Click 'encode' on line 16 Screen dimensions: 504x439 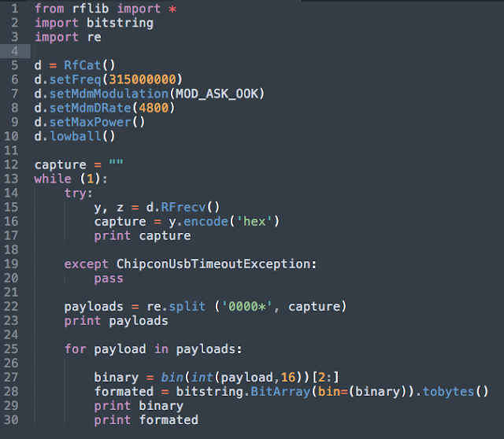click(206, 221)
